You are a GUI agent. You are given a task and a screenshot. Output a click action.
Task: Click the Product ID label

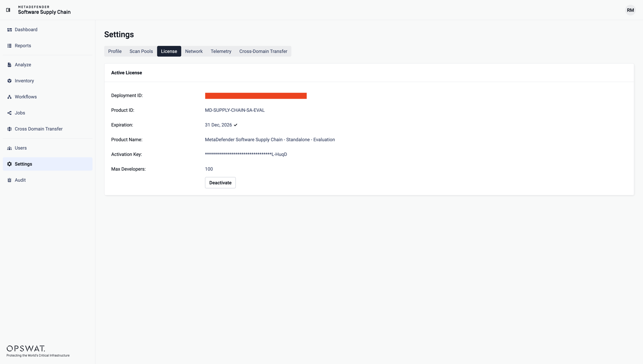pos(123,110)
